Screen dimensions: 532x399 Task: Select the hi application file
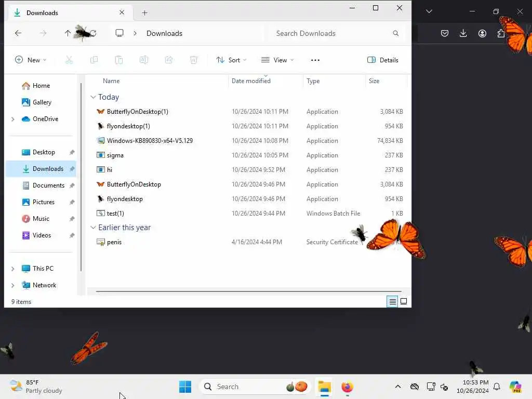coord(109,170)
